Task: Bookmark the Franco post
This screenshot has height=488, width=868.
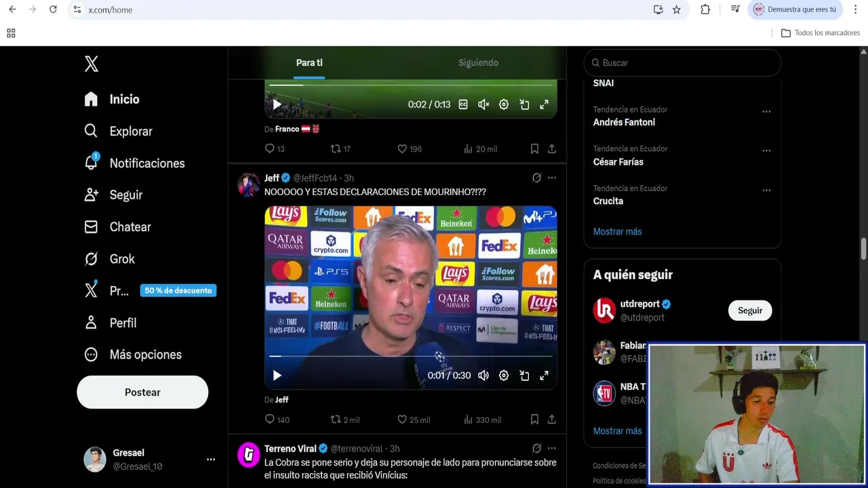Action: [x=534, y=148]
